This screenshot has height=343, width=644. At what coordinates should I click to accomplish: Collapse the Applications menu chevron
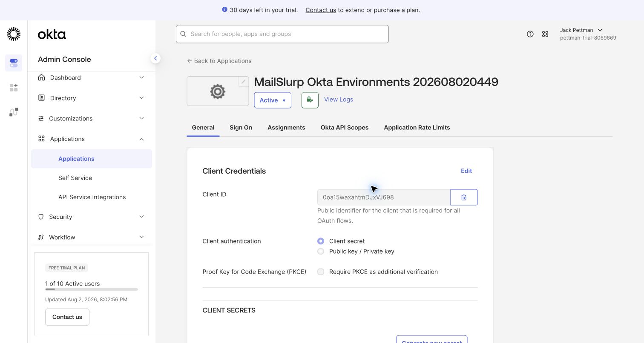click(x=141, y=139)
